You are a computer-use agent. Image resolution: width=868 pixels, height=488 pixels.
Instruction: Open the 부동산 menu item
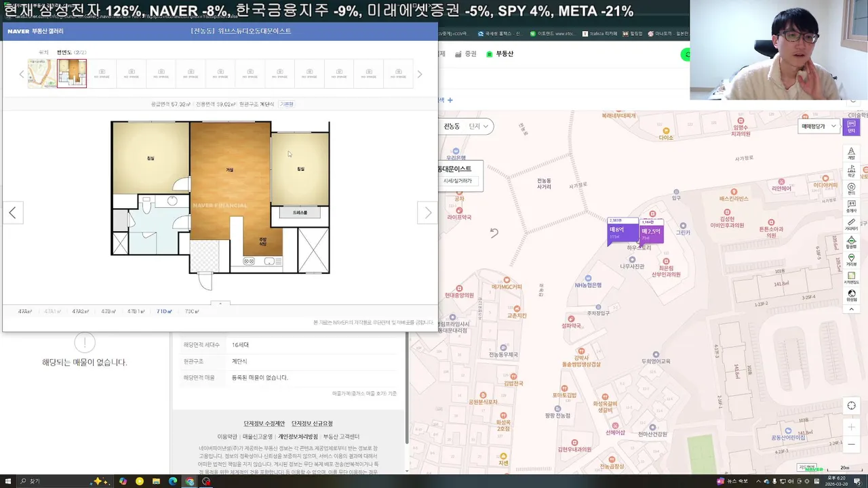click(x=501, y=54)
